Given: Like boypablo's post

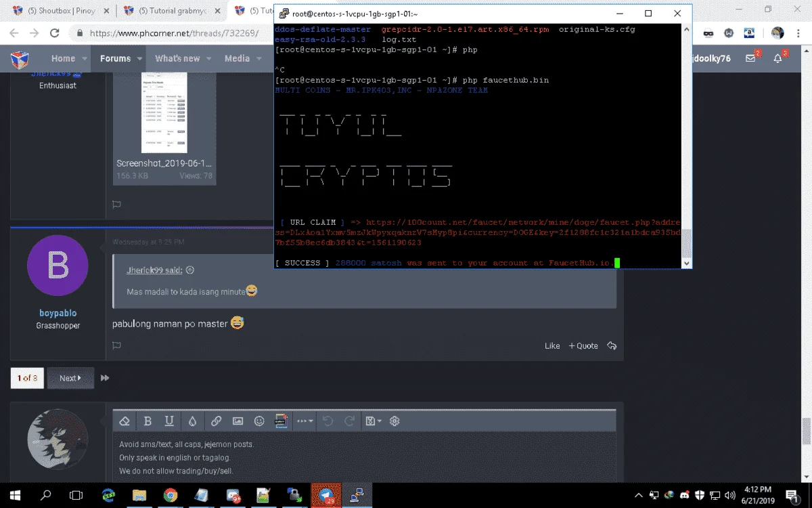Looking at the screenshot, I should 552,345.
